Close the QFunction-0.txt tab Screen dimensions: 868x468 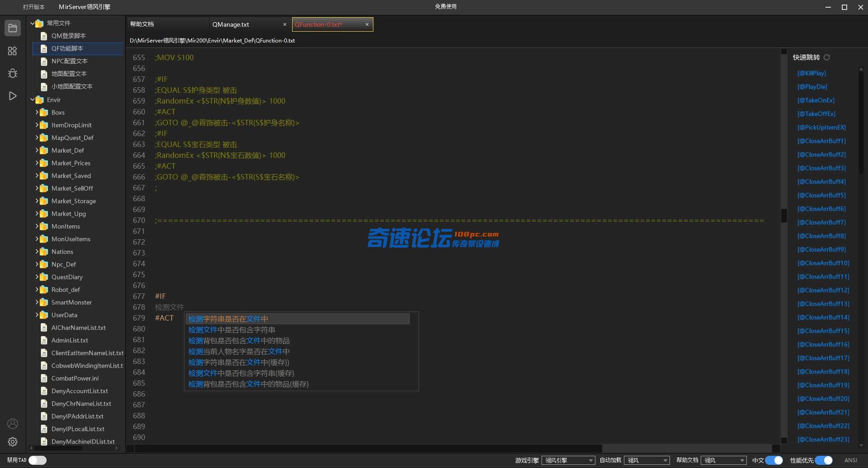tap(367, 24)
